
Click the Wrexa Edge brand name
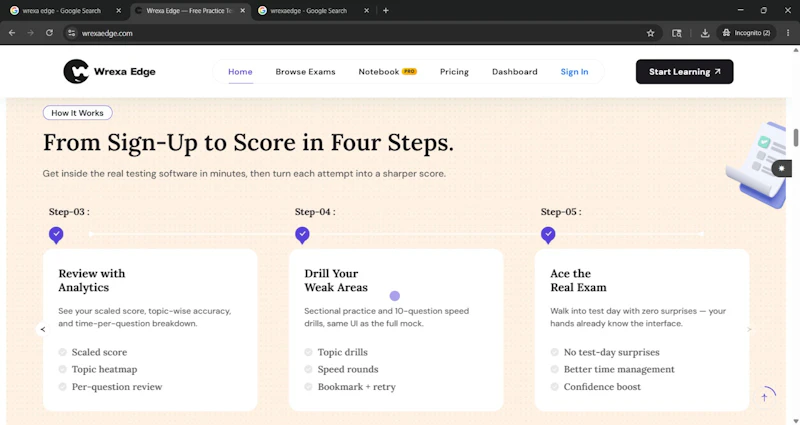[124, 71]
